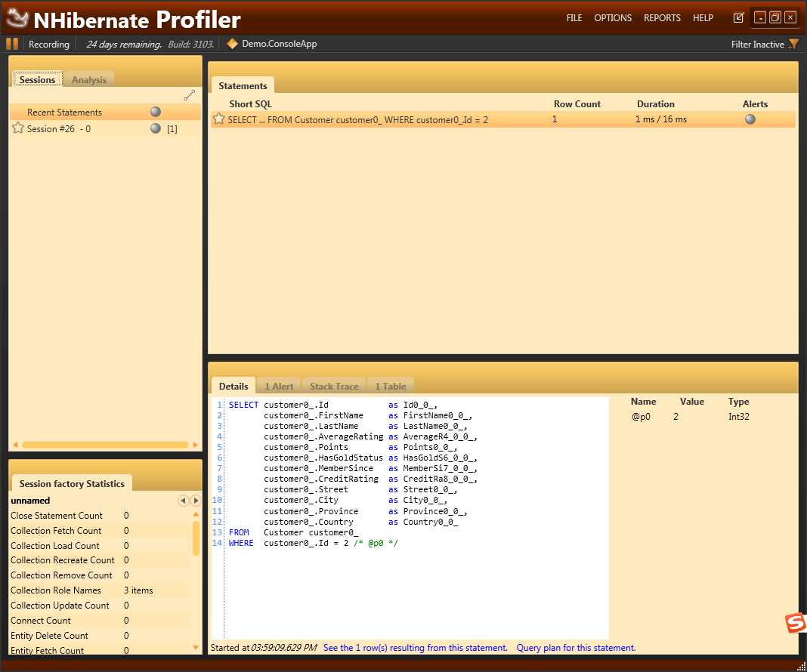Screen dimensions: 807x672
Task: Click the Filter Inactive text
Action: pyautogui.click(x=758, y=45)
